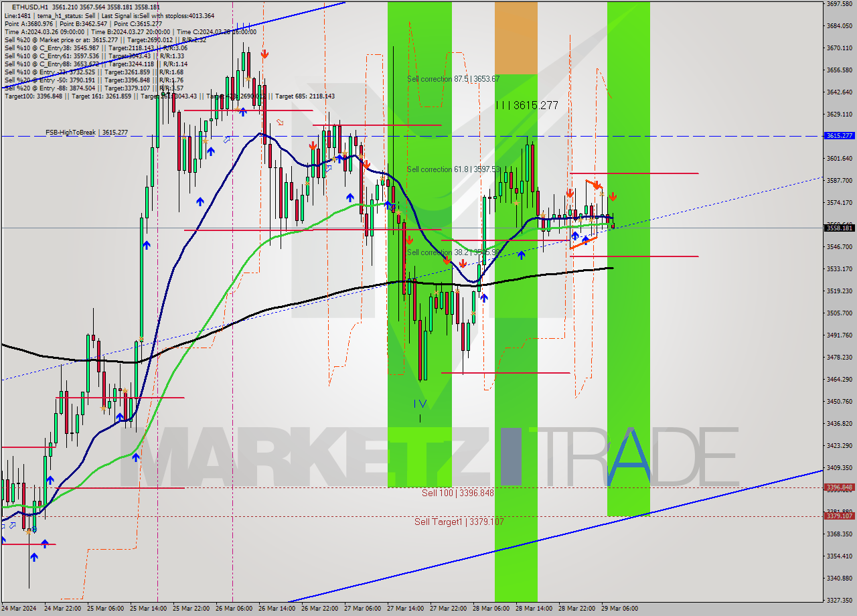Click the '29 Mar 06:00' time axis label
Image resolution: width=857 pixels, height=616 pixels.
(619, 609)
